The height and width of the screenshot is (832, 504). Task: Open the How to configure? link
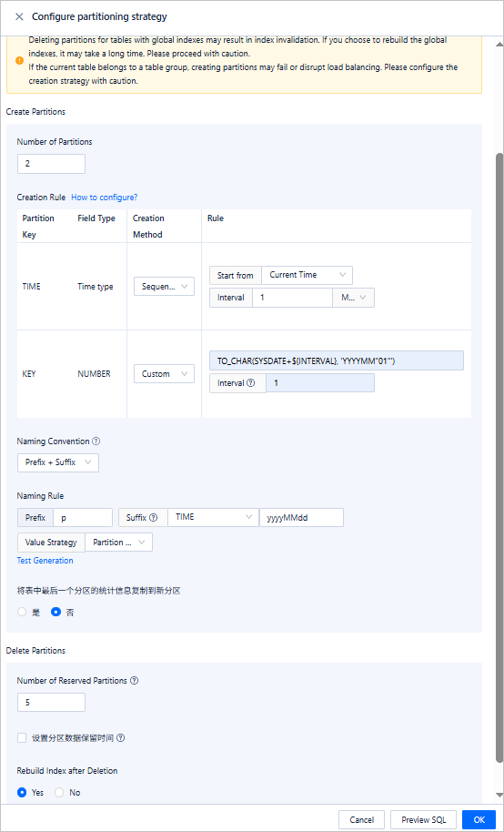(105, 197)
